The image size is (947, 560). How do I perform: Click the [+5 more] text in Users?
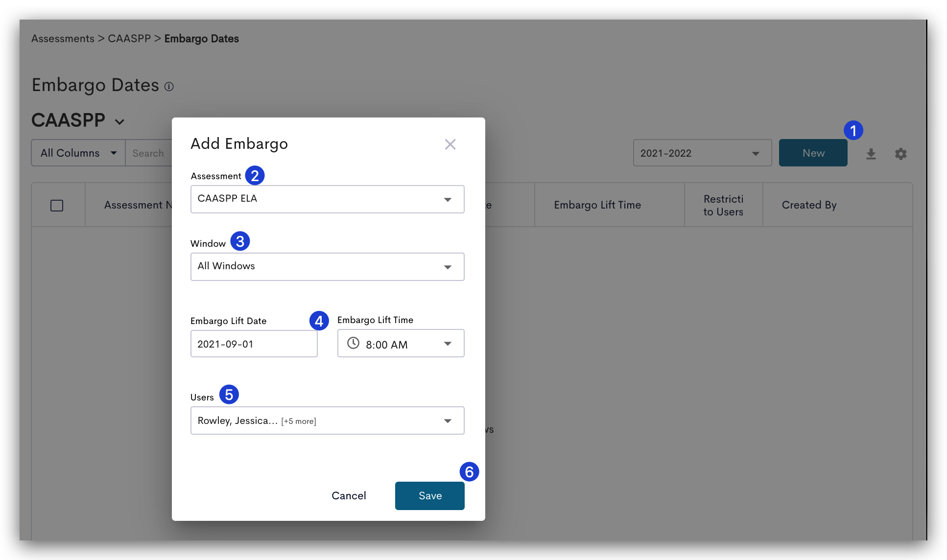pos(299,421)
